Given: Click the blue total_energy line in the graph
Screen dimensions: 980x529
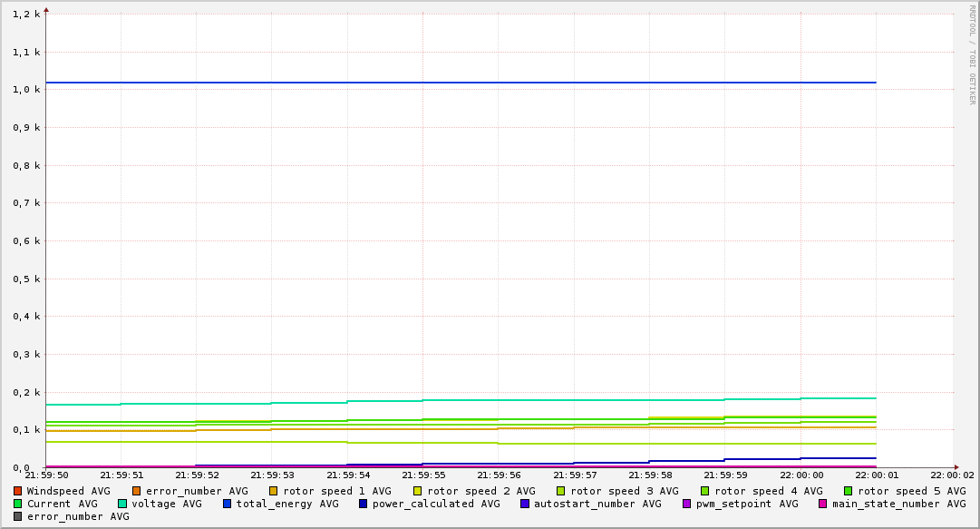Looking at the screenshot, I should [x=453, y=83].
